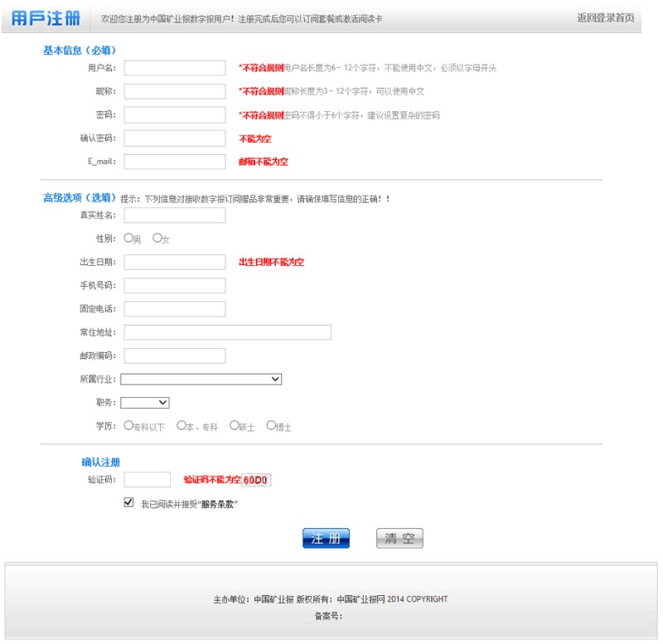The width and height of the screenshot is (663, 644).
Task: Open the 所属行业 industry dropdown
Action: pyautogui.click(x=201, y=380)
